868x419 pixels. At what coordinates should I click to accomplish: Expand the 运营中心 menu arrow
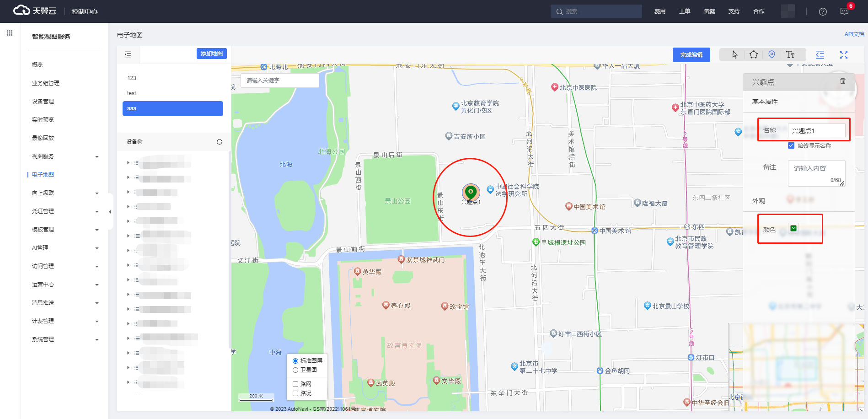97,285
